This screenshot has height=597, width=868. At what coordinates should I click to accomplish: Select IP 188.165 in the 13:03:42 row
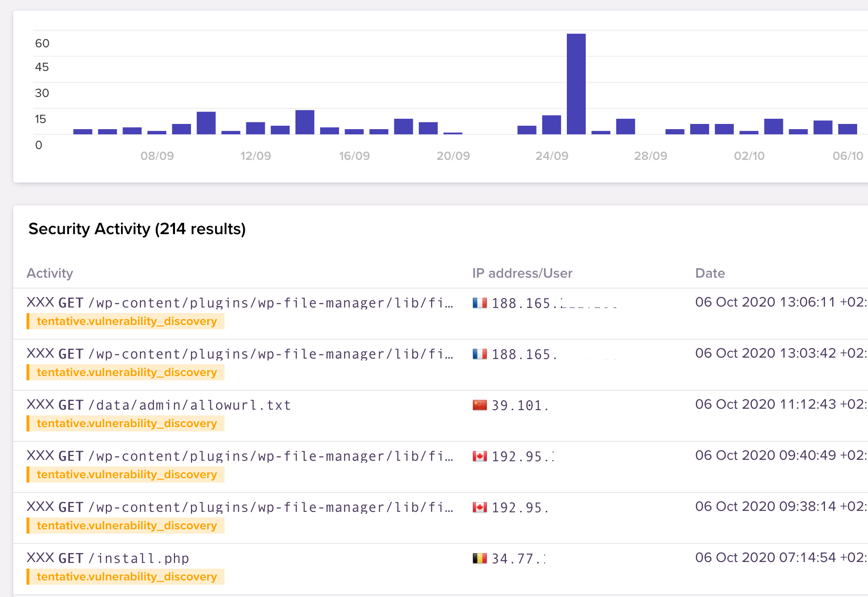tap(525, 354)
